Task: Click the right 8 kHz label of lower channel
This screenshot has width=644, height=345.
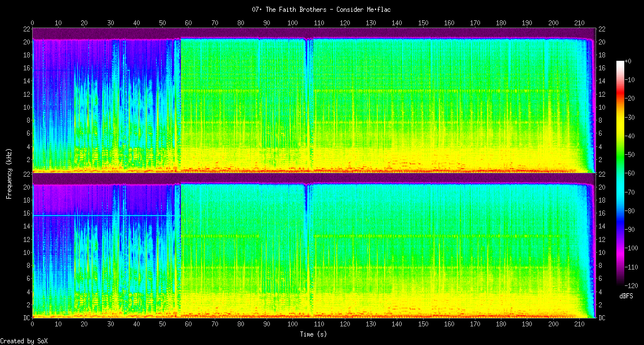Action: coord(602,266)
